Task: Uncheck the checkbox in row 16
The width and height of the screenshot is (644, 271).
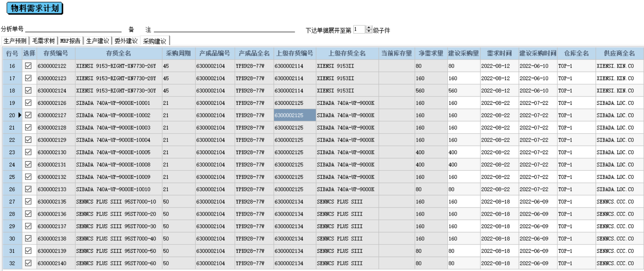Action: (x=28, y=66)
